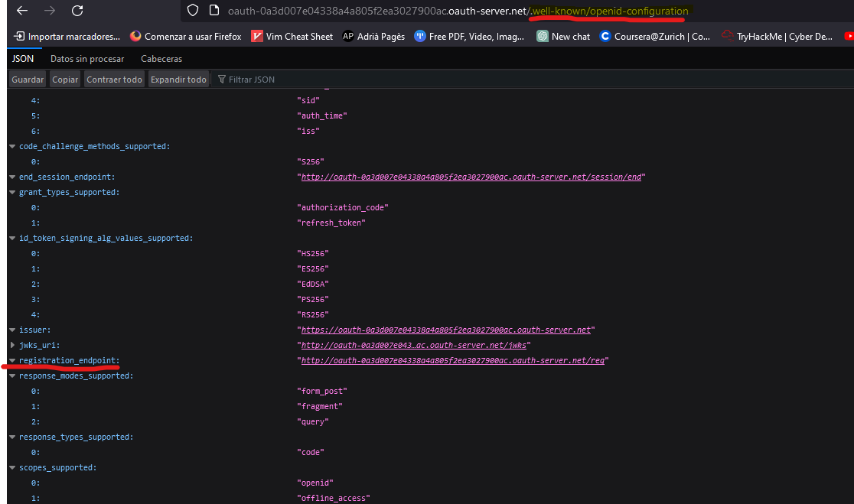The image size is (854, 504).
Task: Open the jwks_uri link
Action: 414,345
